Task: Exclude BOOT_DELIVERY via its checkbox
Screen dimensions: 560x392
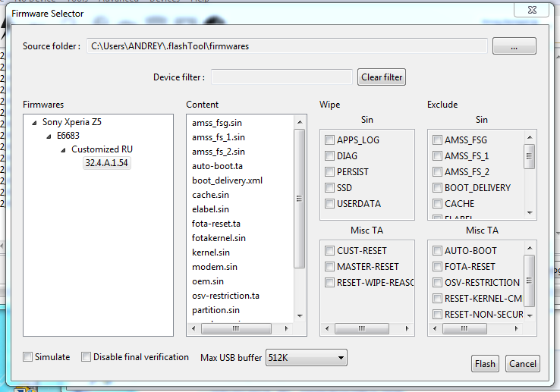Action: 438,188
